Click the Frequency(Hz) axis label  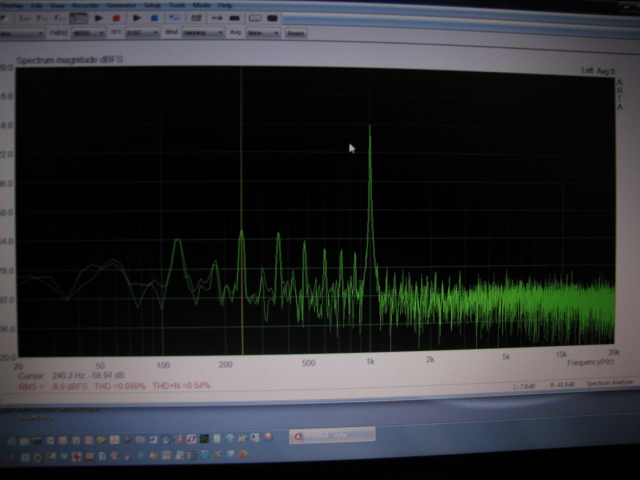590,362
